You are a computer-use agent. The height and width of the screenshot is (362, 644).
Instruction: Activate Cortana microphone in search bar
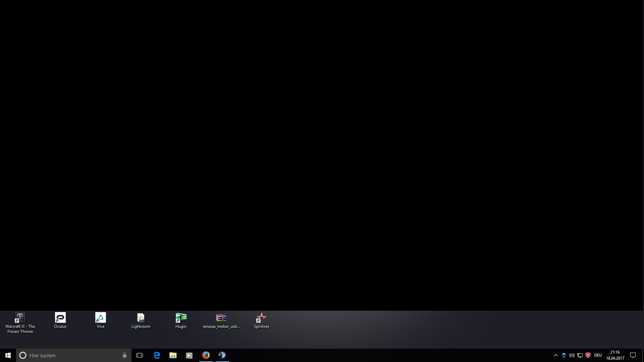click(x=124, y=355)
